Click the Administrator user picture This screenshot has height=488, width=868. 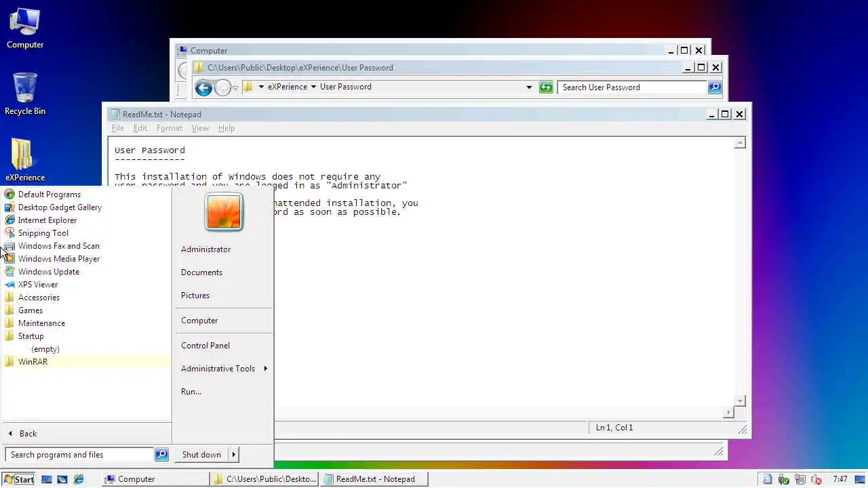tap(224, 212)
